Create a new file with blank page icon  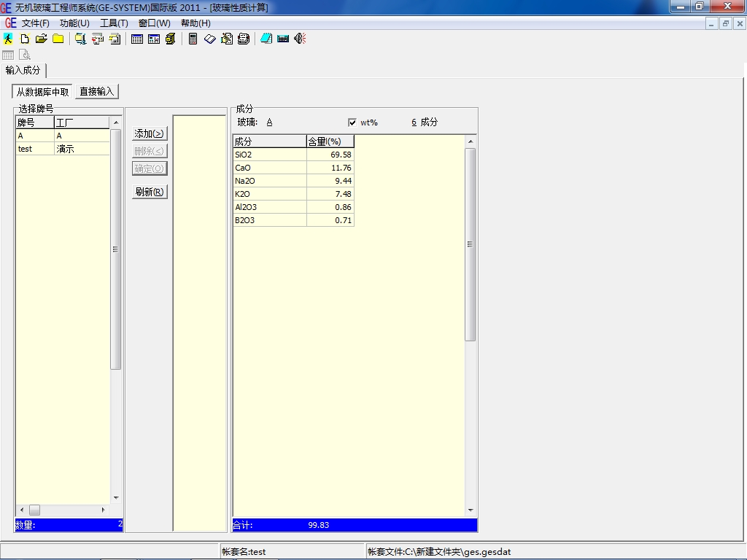(25, 39)
